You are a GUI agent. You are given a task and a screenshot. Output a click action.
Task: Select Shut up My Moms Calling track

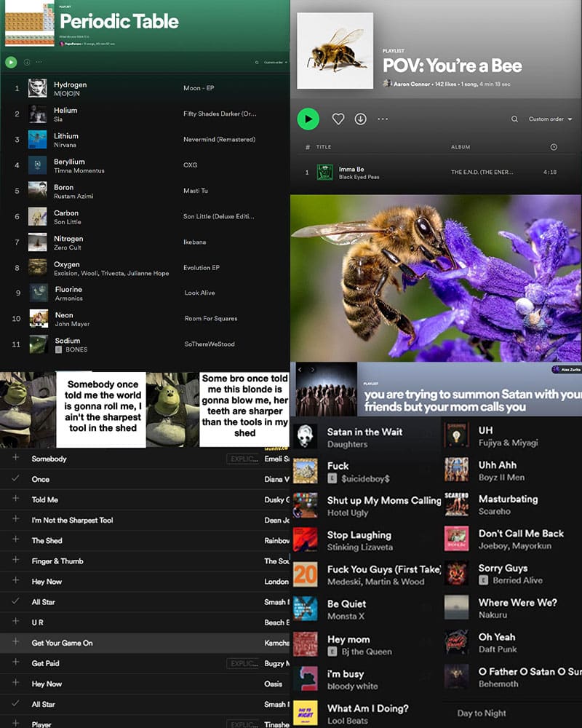[x=367, y=506]
